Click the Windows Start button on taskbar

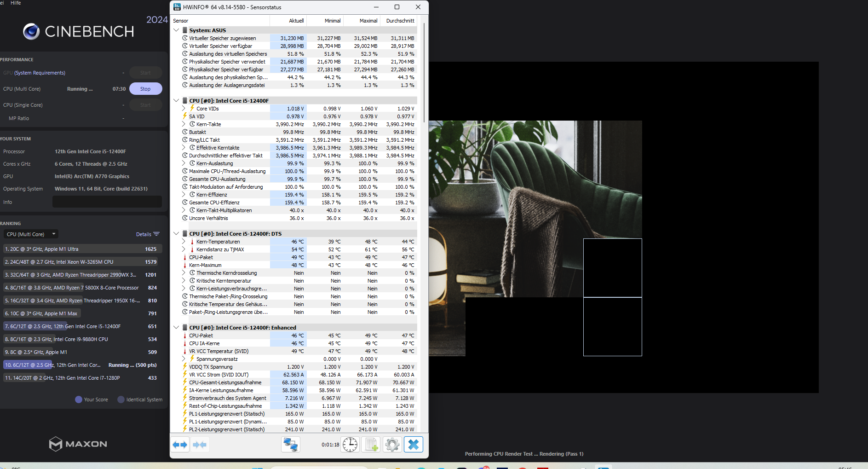(258, 468)
